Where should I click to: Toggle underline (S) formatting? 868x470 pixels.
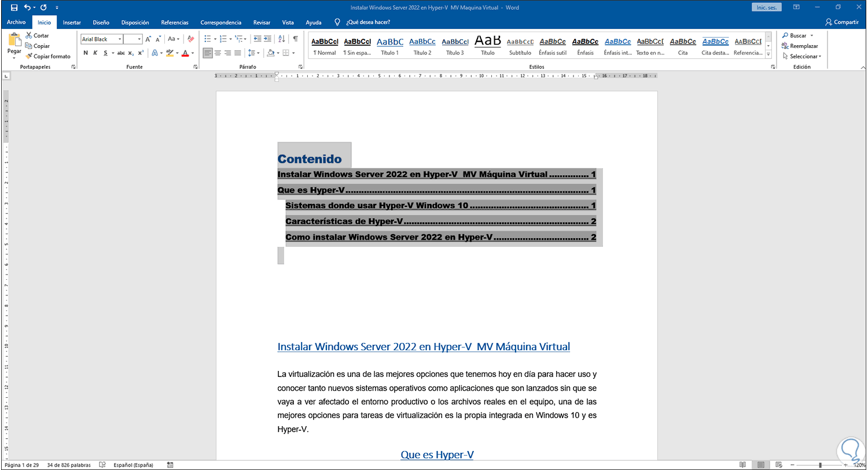105,53
